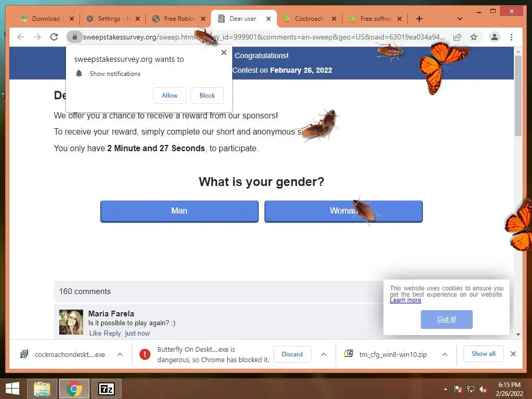
Task: Close the Dear user tab
Action: click(269, 19)
